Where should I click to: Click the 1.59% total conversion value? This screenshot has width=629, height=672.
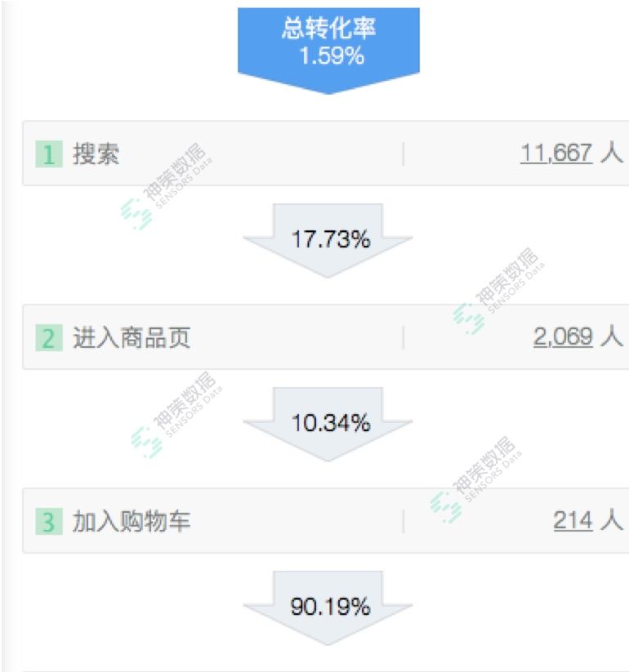click(x=328, y=57)
